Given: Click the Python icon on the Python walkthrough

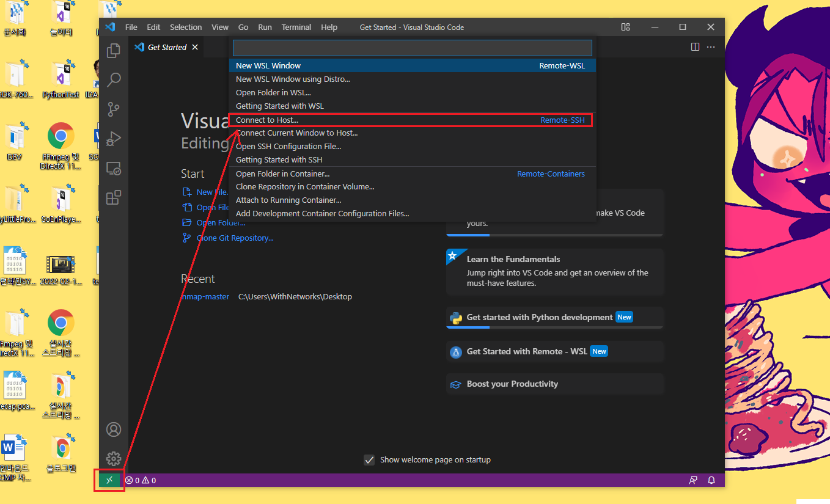Looking at the screenshot, I should (455, 318).
